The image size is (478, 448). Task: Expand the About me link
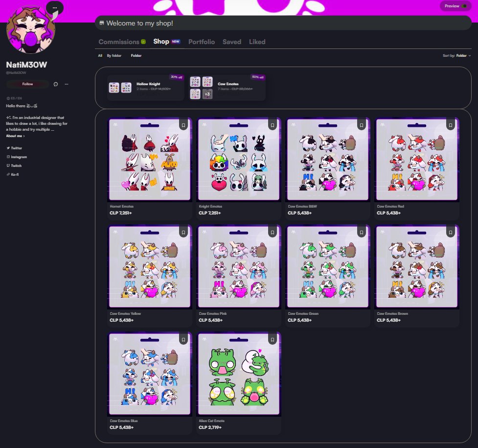pos(15,136)
